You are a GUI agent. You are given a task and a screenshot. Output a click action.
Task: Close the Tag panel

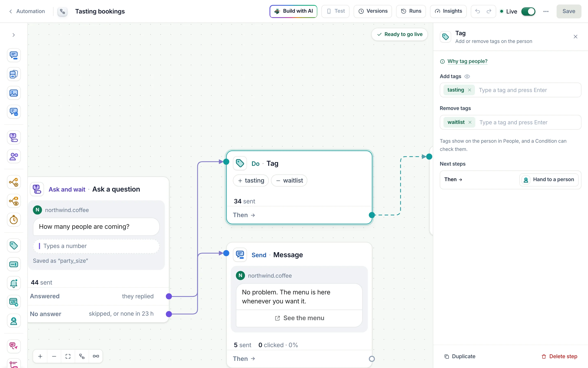point(575,37)
